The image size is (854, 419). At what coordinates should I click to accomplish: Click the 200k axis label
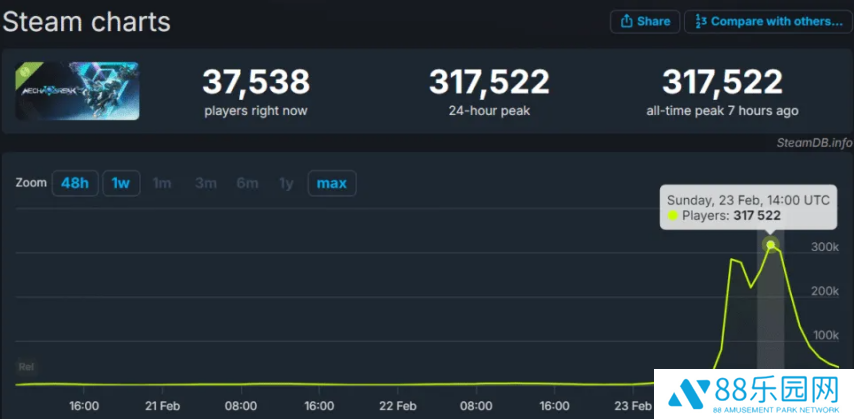pyautogui.click(x=825, y=292)
